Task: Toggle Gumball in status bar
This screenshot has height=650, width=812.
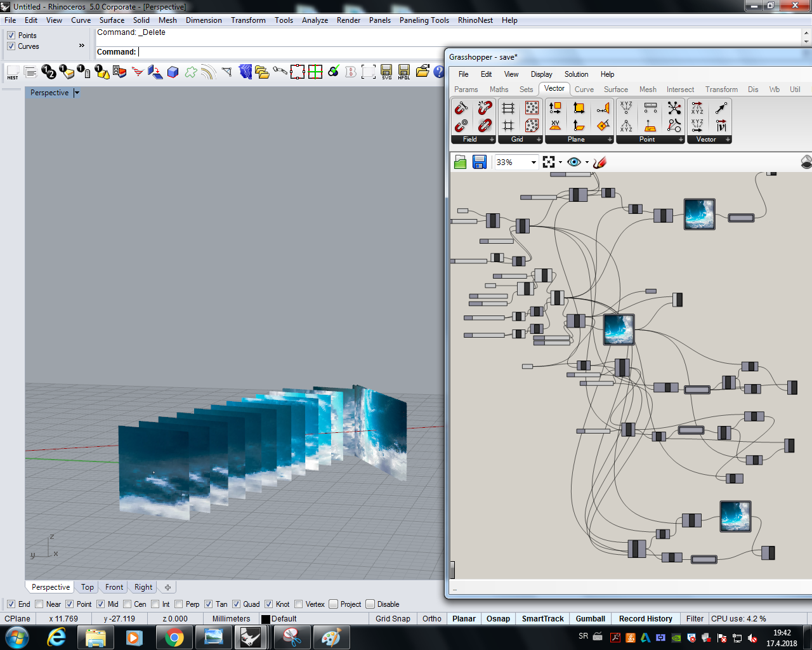Action: 590,619
